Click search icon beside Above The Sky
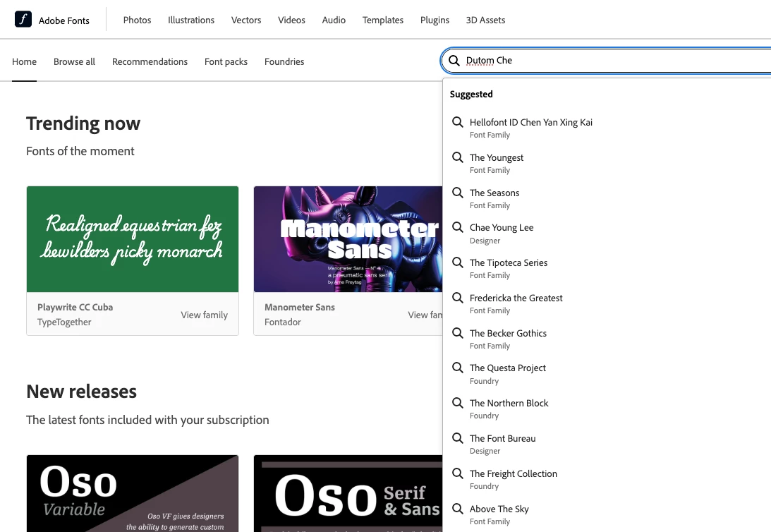This screenshot has height=532, width=771. (x=458, y=509)
